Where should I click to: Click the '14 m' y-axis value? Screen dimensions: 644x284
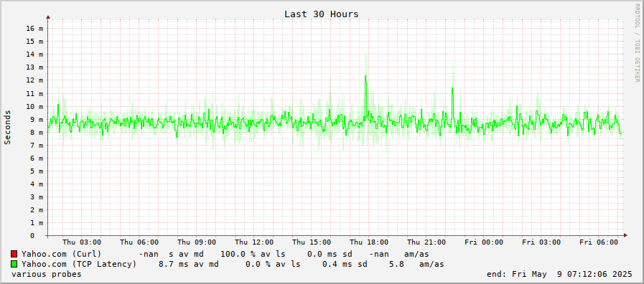pos(35,55)
